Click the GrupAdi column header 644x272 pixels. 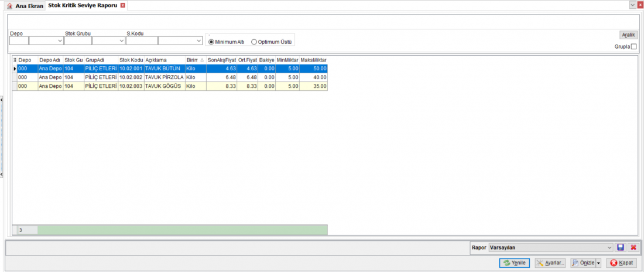point(101,60)
